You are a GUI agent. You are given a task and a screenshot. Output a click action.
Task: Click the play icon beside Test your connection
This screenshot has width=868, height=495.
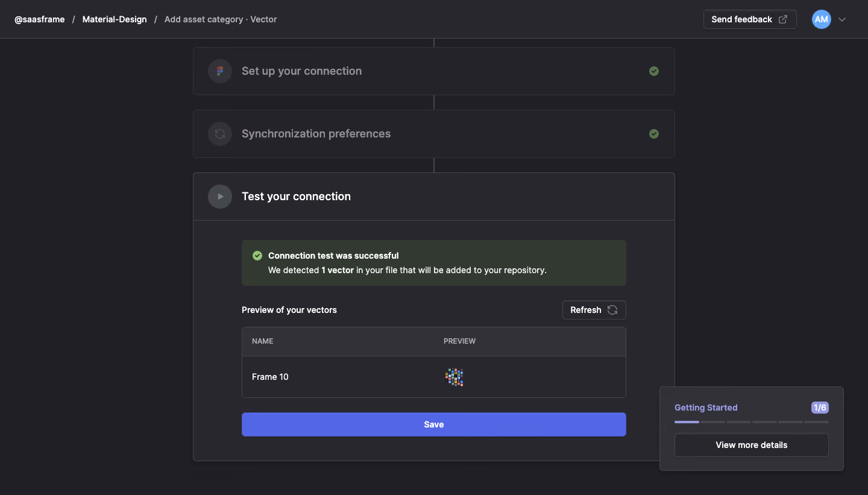click(220, 197)
